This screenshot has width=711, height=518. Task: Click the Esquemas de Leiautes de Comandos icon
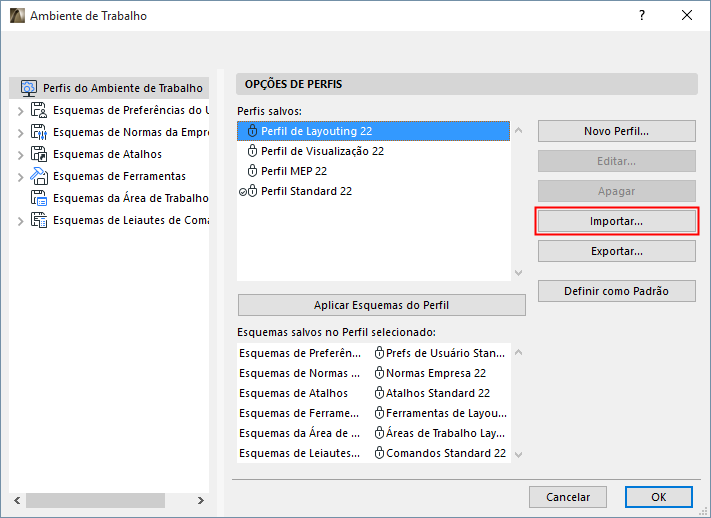pyautogui.click(x=39, y=220)
